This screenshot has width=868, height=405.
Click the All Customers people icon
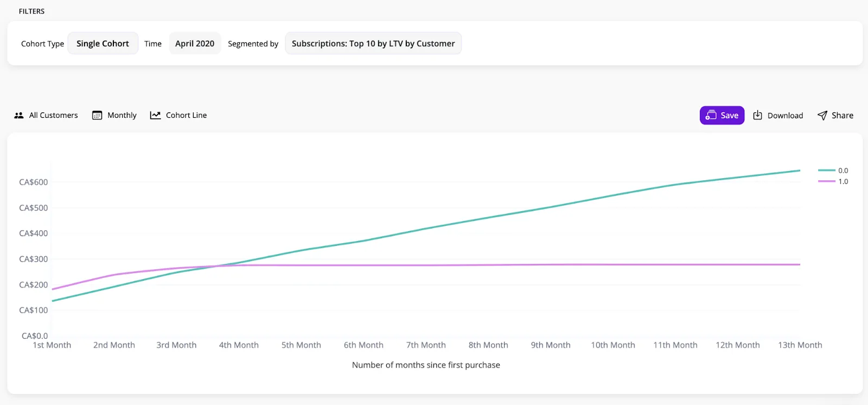pos(19,115)
